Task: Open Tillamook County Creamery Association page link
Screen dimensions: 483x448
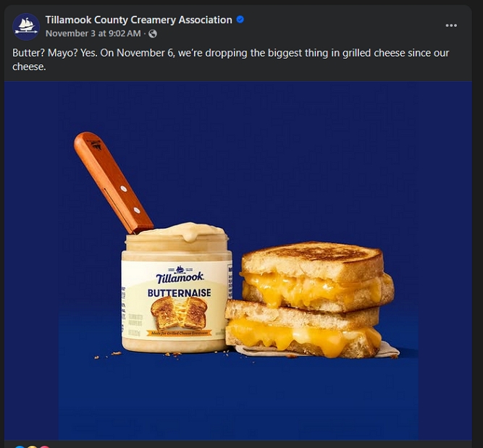Action: click(138, 20)
